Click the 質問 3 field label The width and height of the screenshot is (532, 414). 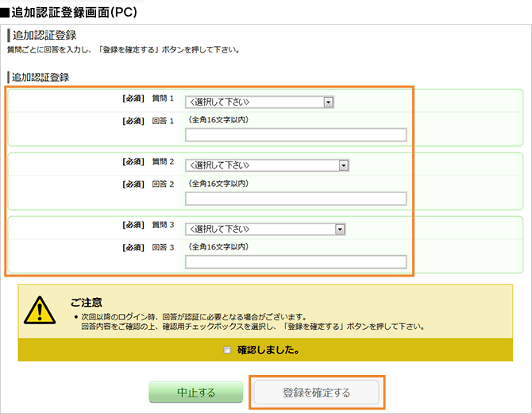tap(162, 225)
